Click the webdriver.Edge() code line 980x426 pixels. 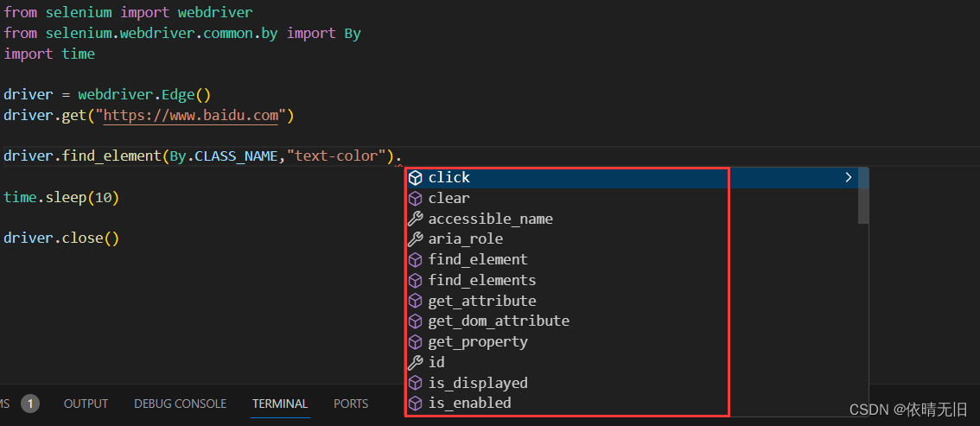point(107,95)
